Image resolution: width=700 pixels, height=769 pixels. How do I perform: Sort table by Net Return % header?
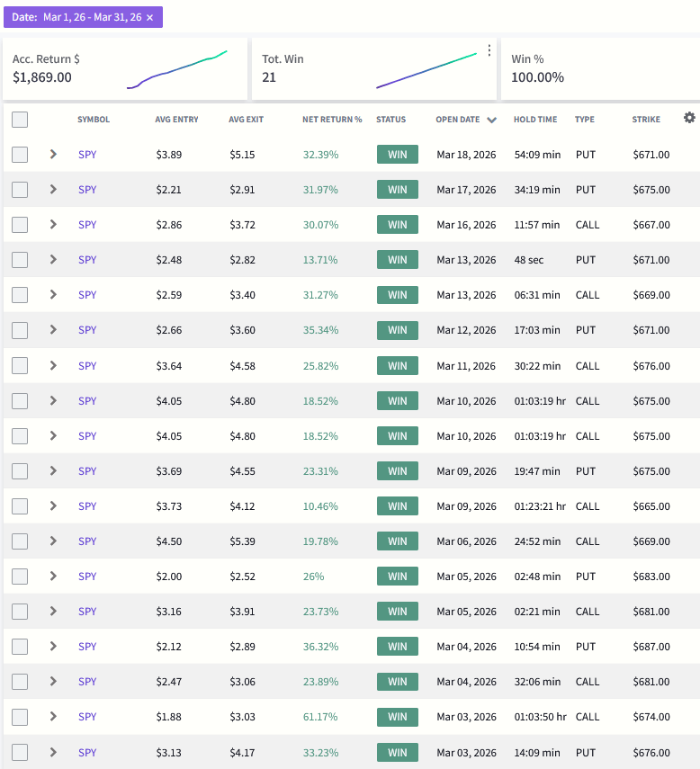pyautogui.click(x=331, y=120)
